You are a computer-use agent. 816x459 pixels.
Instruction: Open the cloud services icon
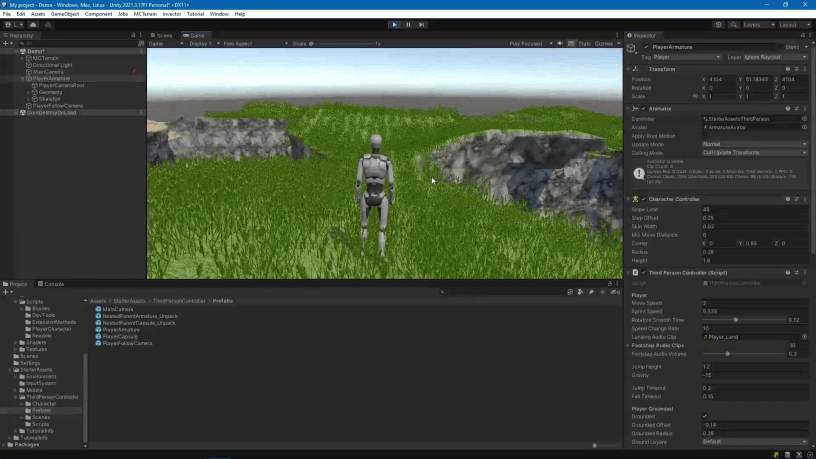coord(33,24)
